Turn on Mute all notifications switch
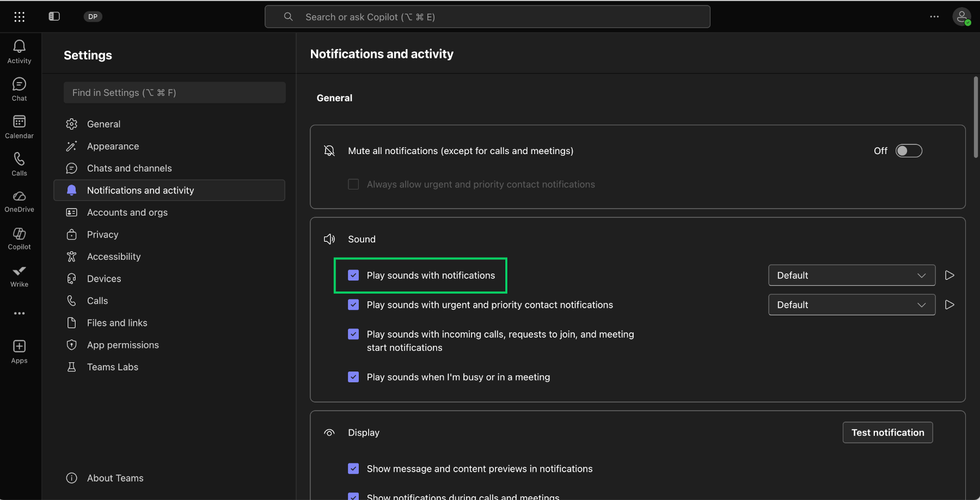Image resolution: width=980 pixels, height=500 pixels. pos(909,151)
